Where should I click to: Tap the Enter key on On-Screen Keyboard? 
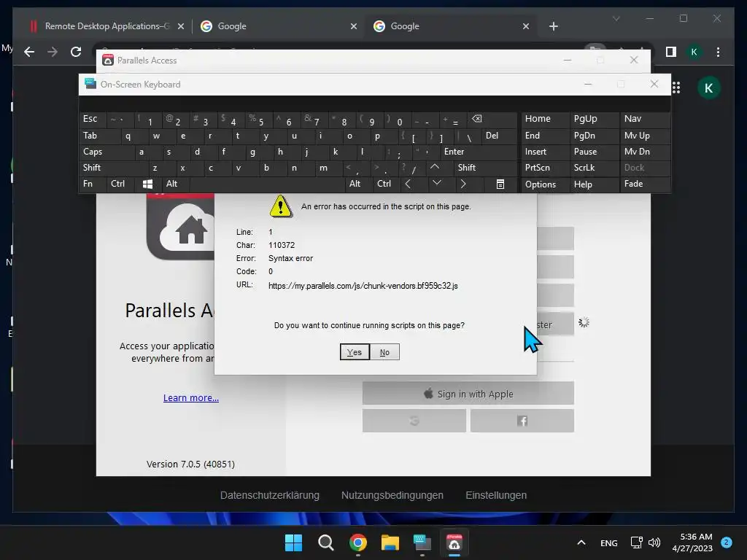pos(479,152)
